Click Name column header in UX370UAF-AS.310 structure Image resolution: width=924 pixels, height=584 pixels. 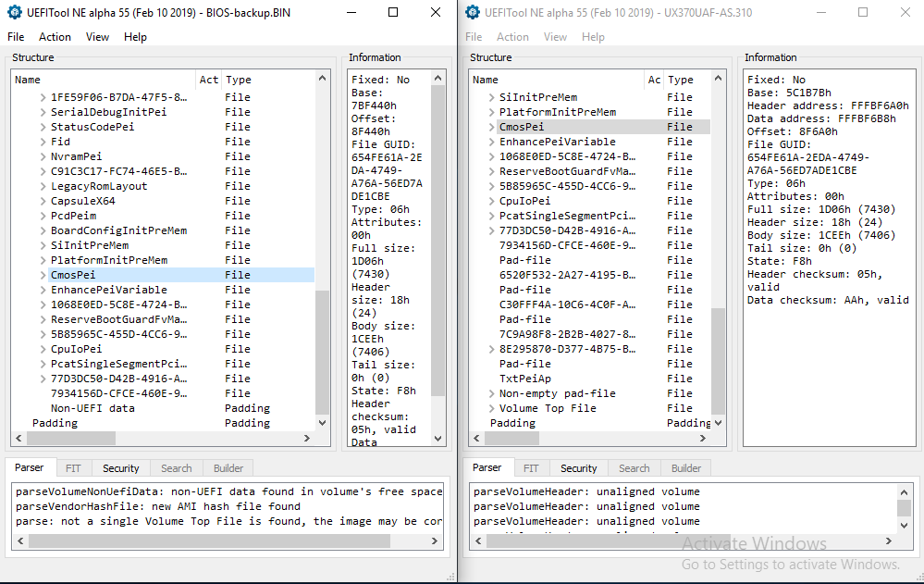click(557, 80)
